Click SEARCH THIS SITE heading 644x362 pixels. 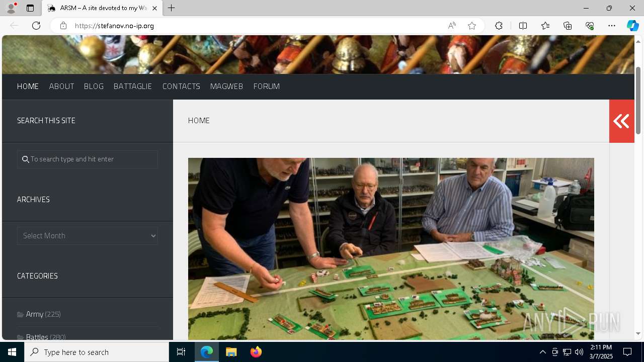(x=46, y=121)
